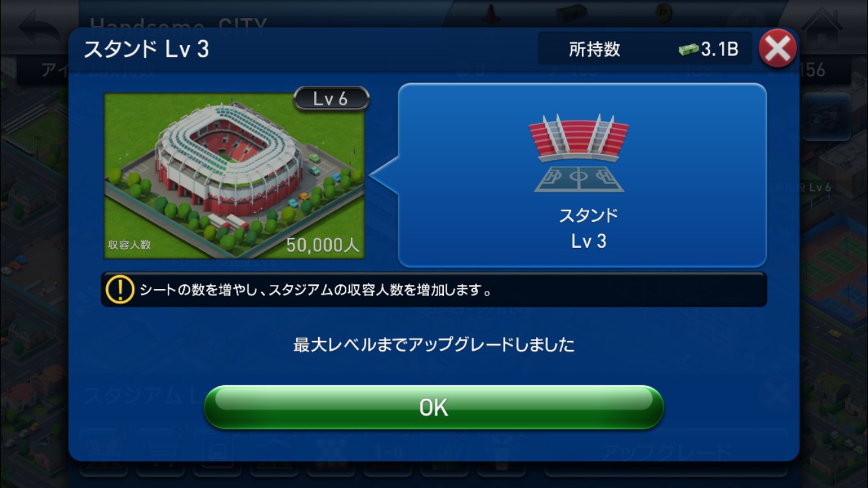Click the dimmed back arrow in top-left corner

click(x=39, y=29)
